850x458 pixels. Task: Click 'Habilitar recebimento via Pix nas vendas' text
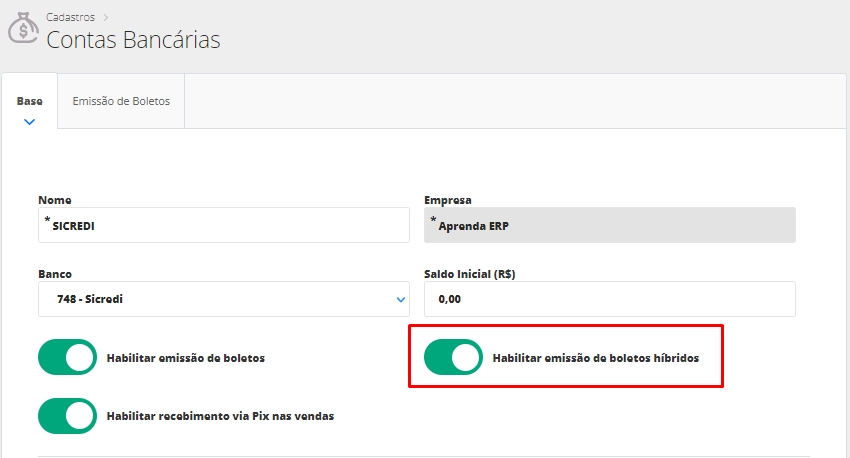[x=220, y=415]
